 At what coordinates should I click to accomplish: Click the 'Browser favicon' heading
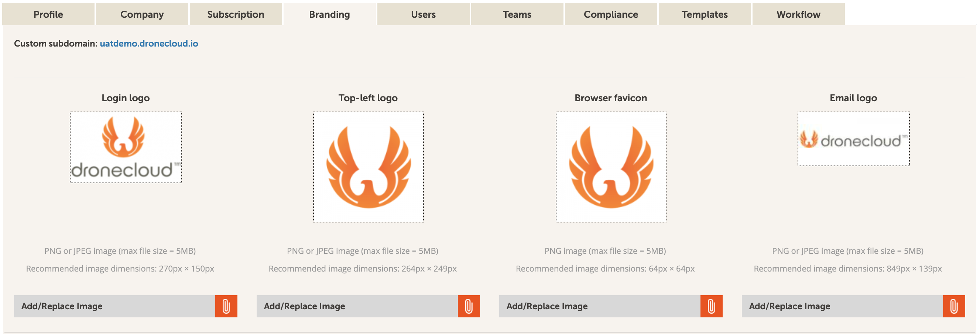pyautogui.click(x=611, y=98)
